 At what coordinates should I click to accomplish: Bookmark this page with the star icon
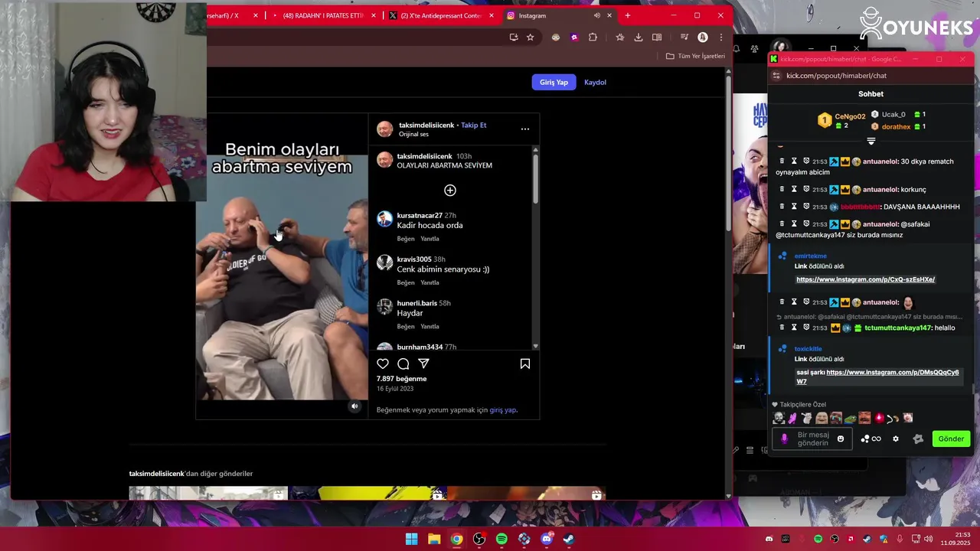[x=530, y=37]
